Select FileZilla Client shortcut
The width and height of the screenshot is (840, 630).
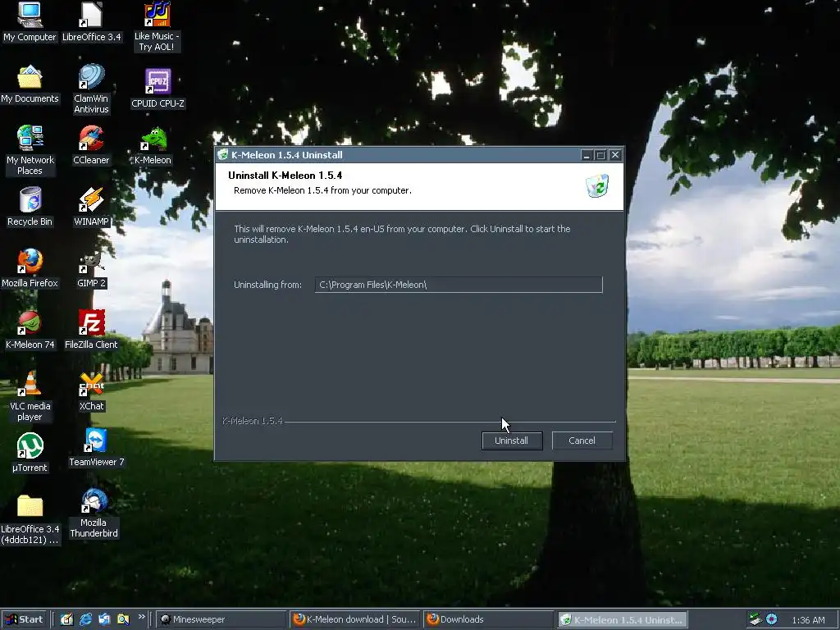(x=91, y=330)
